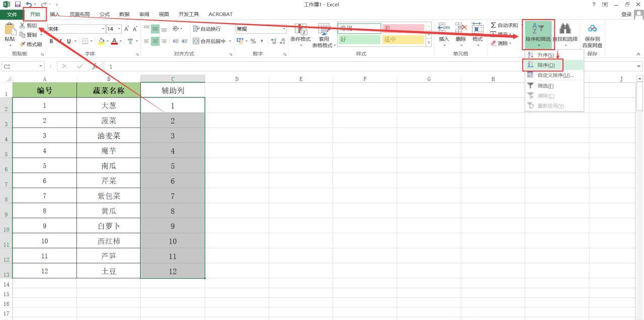Click the Clear (清除) eraser button in ribbon

[x=501, y=43]
